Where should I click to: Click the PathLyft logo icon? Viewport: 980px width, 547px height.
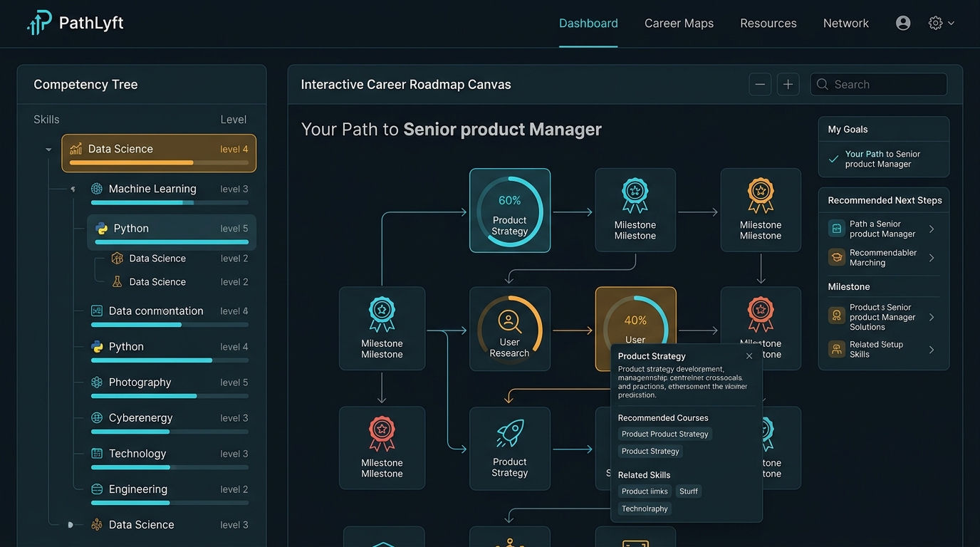(39, 23)
